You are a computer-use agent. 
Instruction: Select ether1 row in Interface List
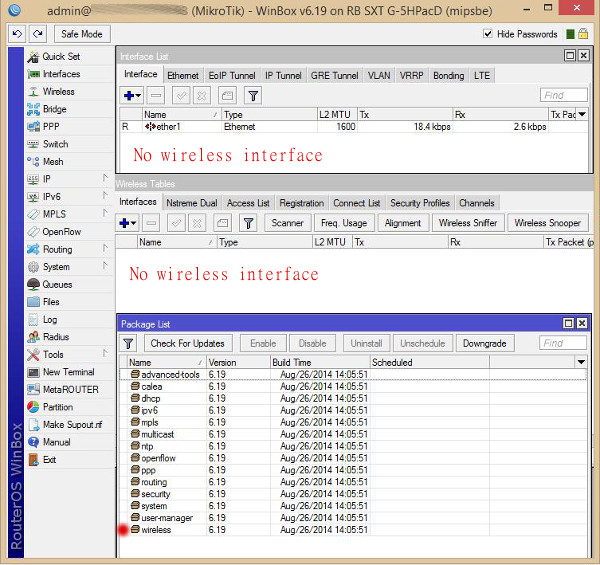353,127
